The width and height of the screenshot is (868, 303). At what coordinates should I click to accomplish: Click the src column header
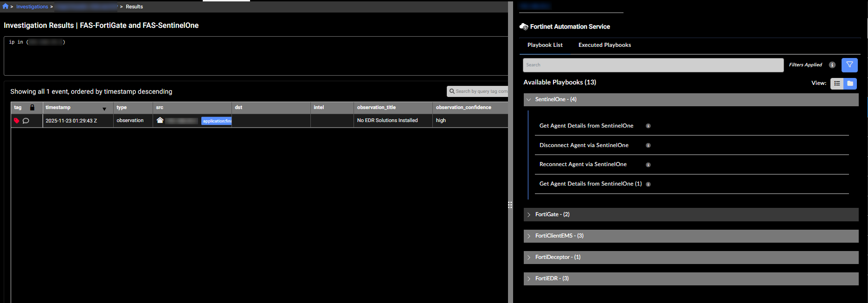[x=192, y=108]
